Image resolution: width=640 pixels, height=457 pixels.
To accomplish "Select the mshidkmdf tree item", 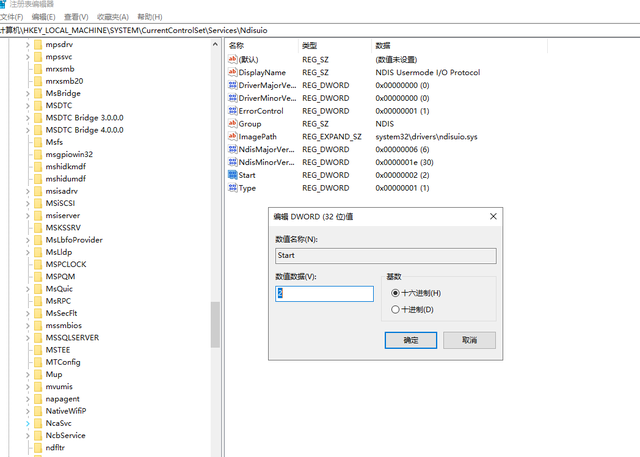I will tap(66, 167).
